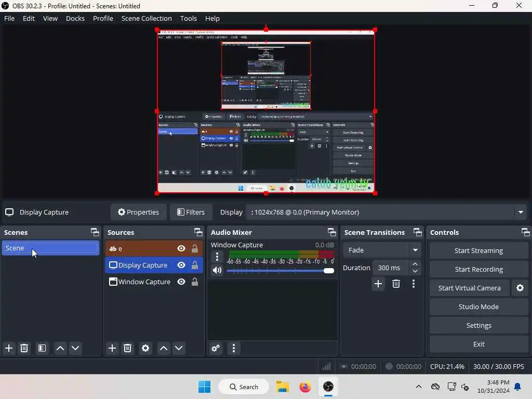Click Start Virtual Camera button
Screen dimensions: 532x399
click(469, 288)
